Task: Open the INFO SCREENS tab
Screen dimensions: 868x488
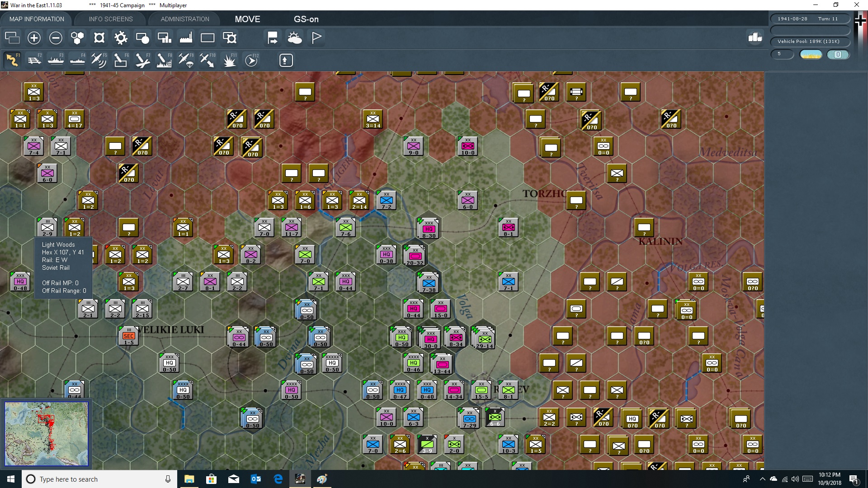Action: [x=111, y=19]
